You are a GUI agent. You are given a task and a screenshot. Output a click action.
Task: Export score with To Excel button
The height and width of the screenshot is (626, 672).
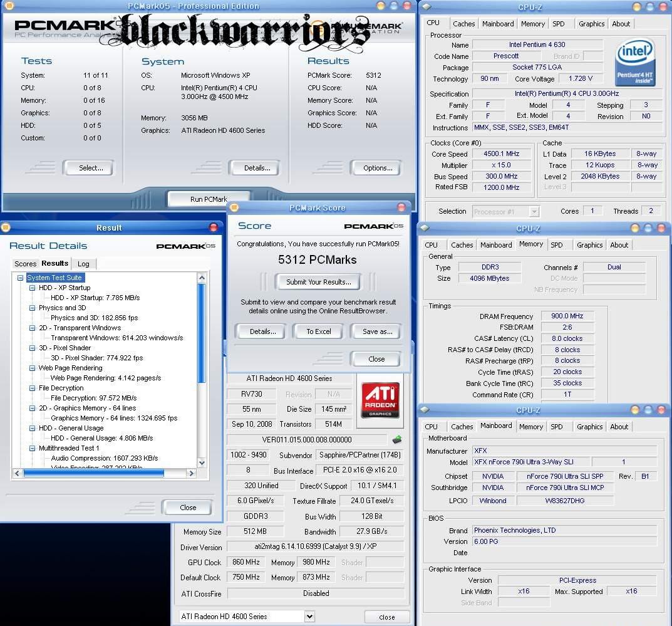318,331
